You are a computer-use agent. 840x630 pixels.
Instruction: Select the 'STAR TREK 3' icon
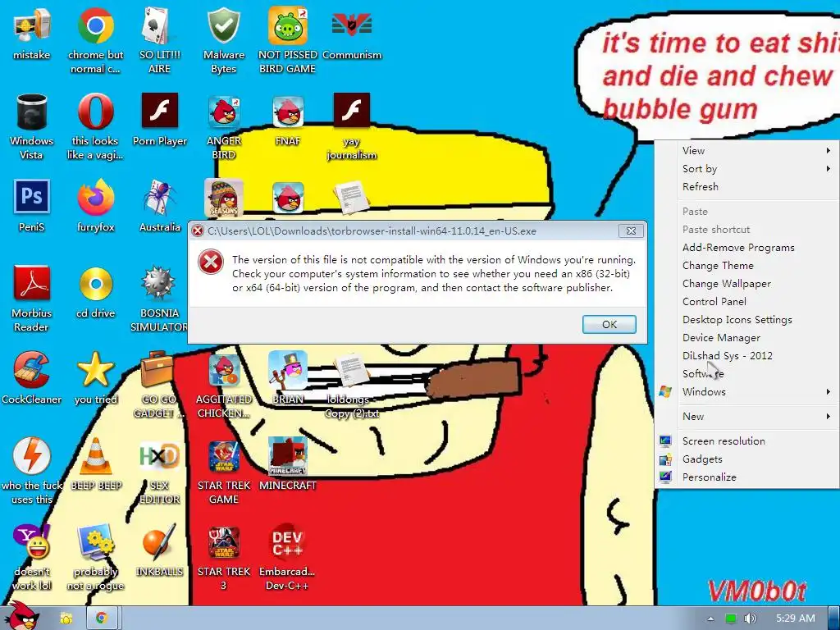[223, 557]
